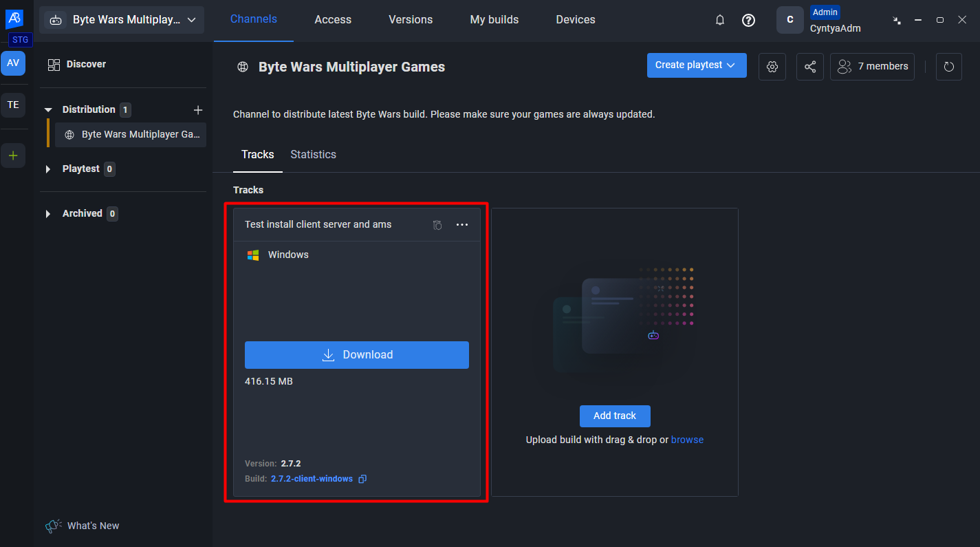The height and width of the screenshot is (547, 980).
Task: Click the Byte Wars Multiplayer Games heading
Action: click(x=351, y=67)
